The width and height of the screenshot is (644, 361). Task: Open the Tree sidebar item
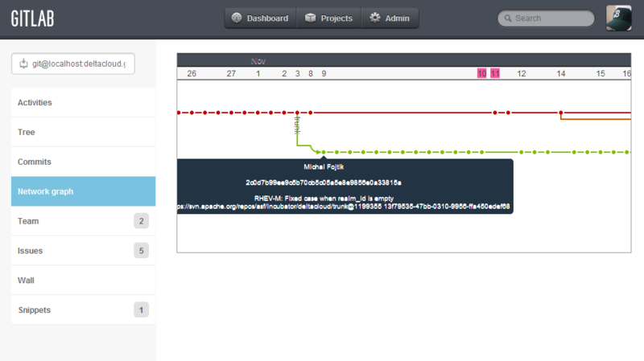(x=84, y=132)
